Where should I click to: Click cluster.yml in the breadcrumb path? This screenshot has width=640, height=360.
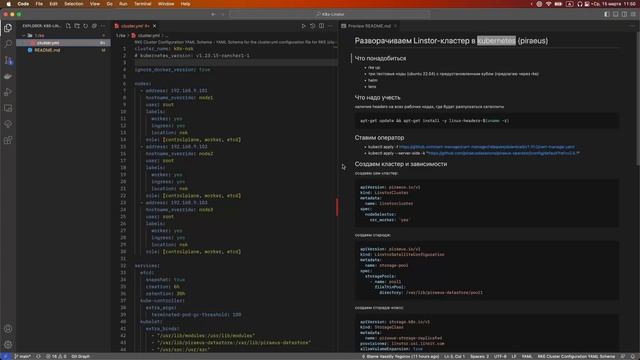click(x=149, y=36)
